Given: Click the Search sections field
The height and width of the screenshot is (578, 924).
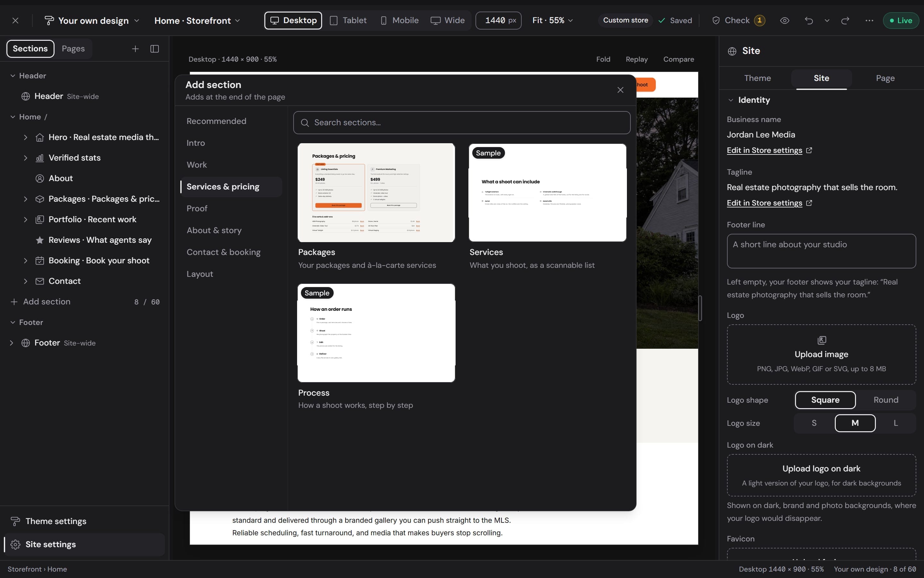Looking at the screenshot, I should (462, 123).
